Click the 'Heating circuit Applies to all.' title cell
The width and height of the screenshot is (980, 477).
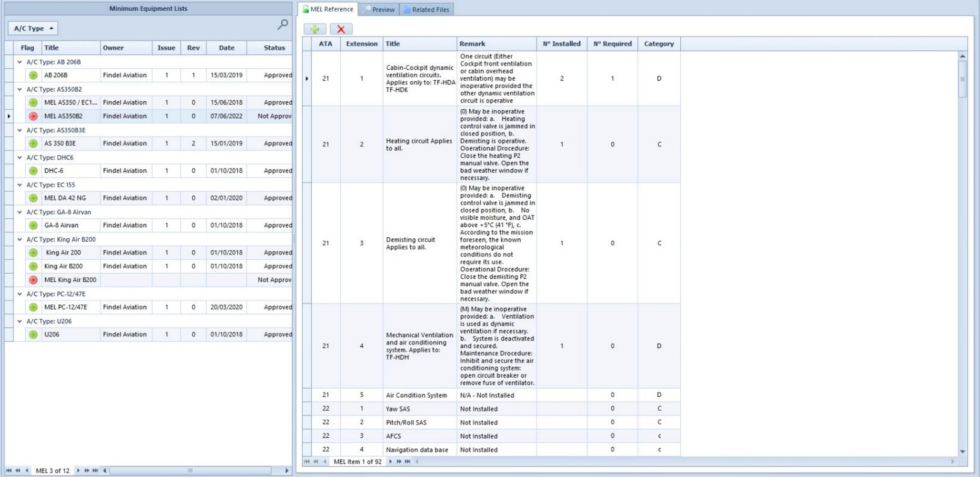pyautogui.click(x=420, y=144)
